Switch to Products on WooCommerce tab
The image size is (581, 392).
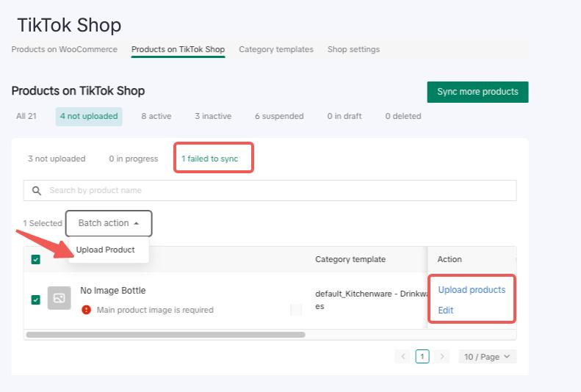coord(65,50)
